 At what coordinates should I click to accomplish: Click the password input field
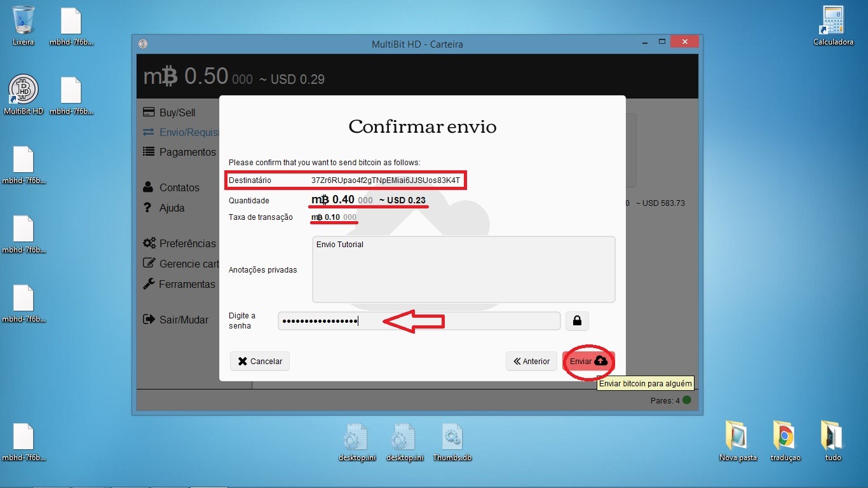(419, 321)
